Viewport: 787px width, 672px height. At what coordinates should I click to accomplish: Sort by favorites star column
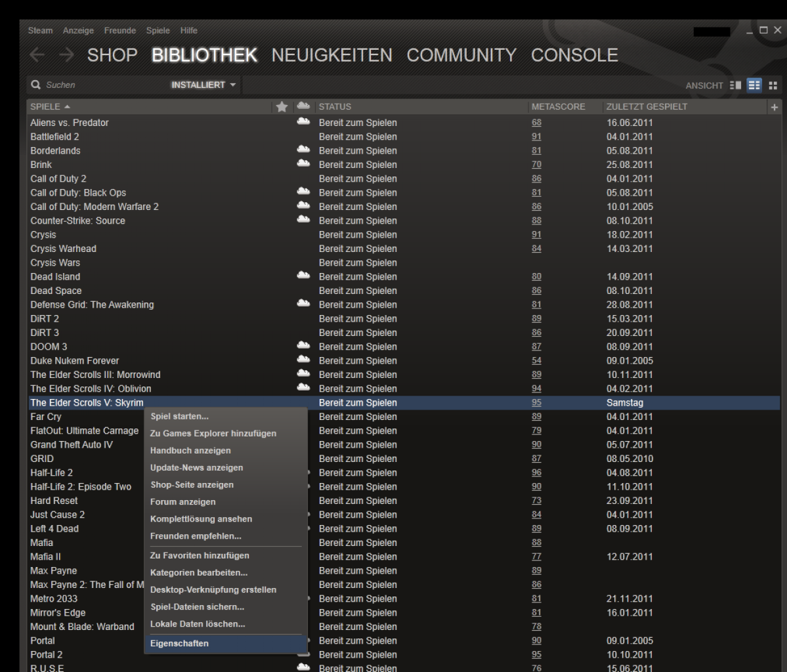click(x=282, y=106)
